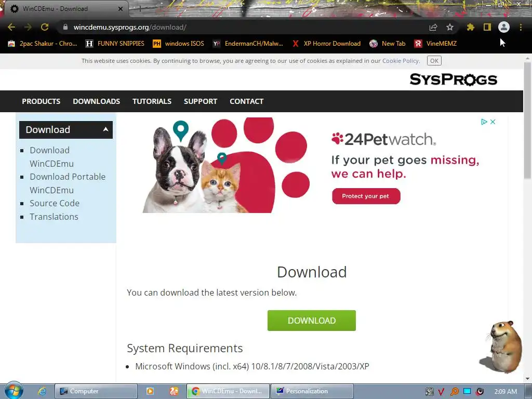Open Download Portable WinCDEmu sidebar link

(x=68, y=183)
